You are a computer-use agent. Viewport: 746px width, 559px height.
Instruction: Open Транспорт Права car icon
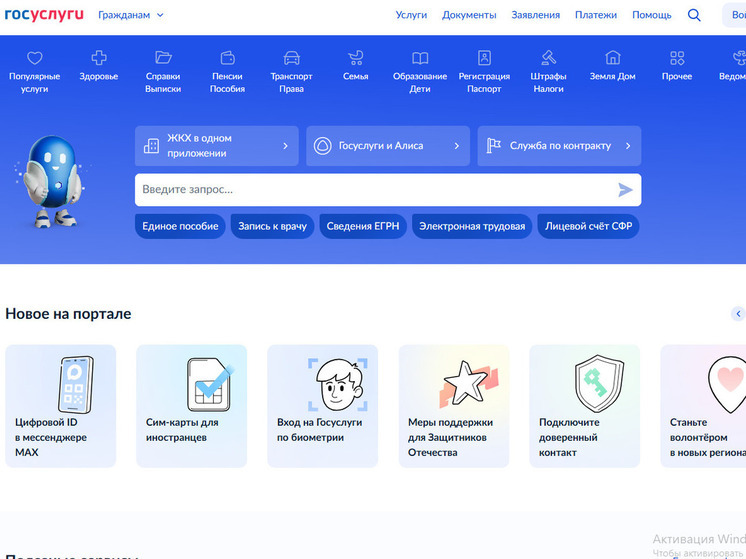291,59
